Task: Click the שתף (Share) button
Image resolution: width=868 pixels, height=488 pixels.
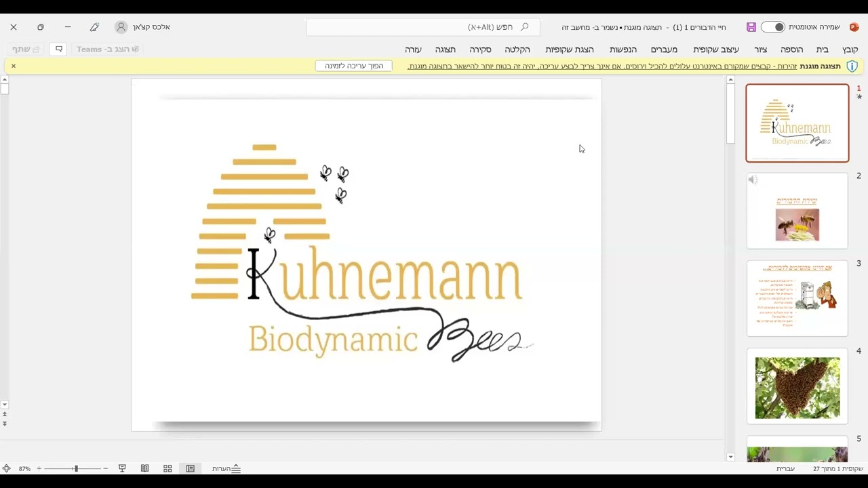Action: [x=25, y=49]
